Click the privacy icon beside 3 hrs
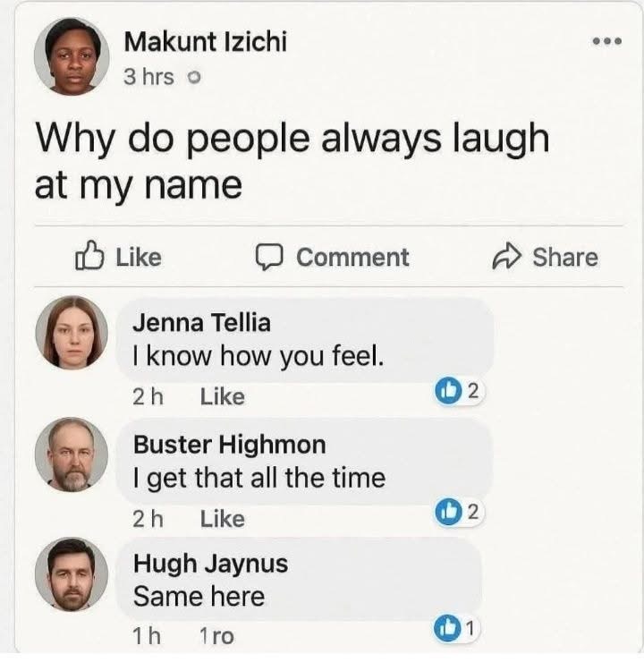This screenshot has width=644, height=671. coord(192,78)
